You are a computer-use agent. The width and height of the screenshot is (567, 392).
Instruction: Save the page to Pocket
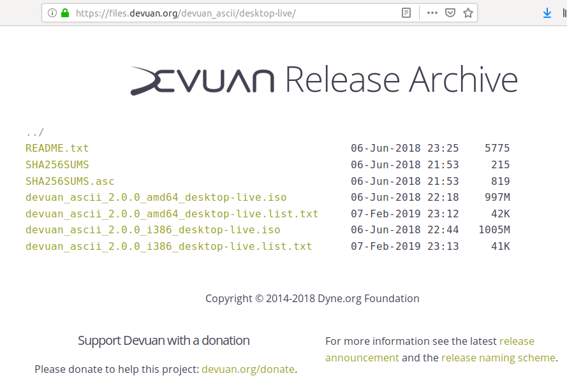(x=450, y=12)
